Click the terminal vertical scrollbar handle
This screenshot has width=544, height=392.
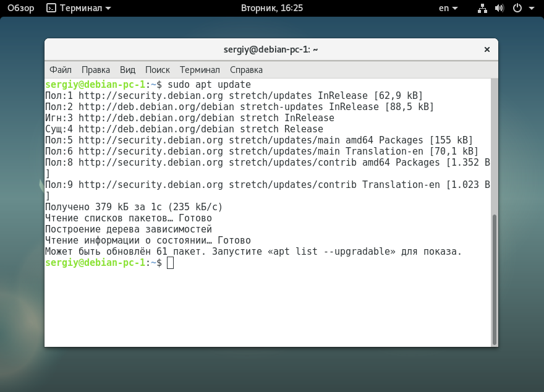[495, 279]
